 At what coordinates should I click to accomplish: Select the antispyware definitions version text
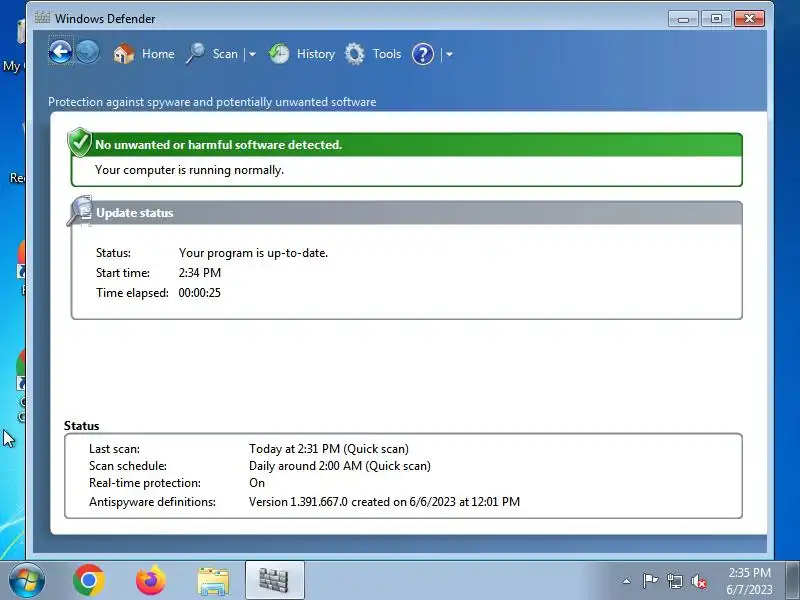click(384, 502)
